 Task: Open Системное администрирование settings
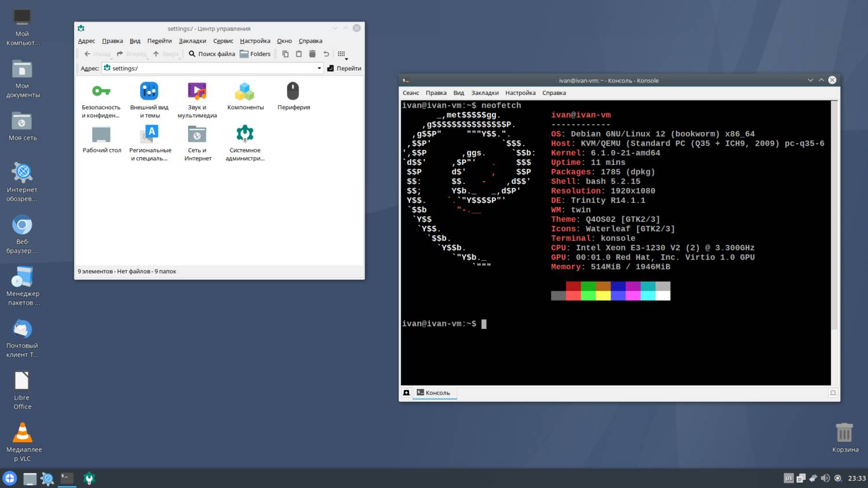(245, 134)
